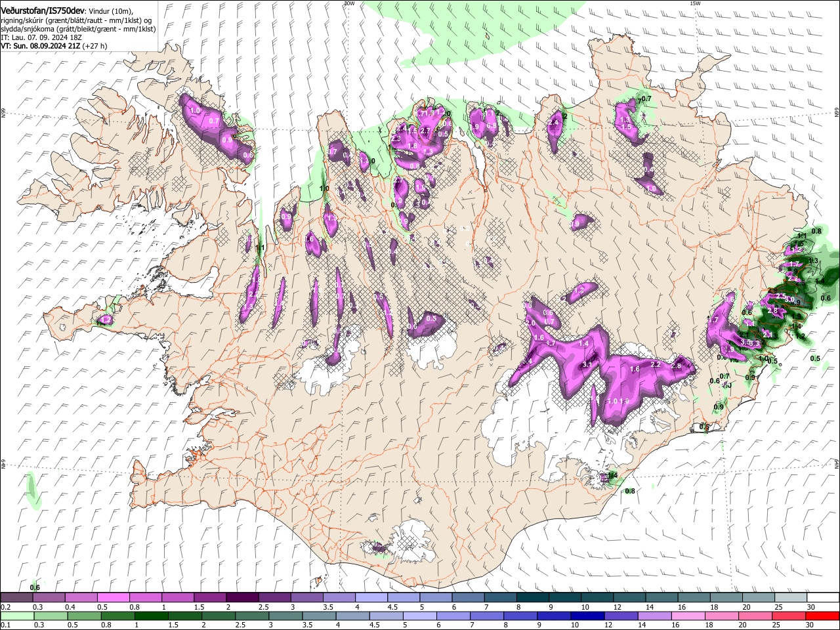Click the 'slydda/snjókoma' legend description line
The height and width of the screenshot is (630, 840).
[x=78, y=29]
